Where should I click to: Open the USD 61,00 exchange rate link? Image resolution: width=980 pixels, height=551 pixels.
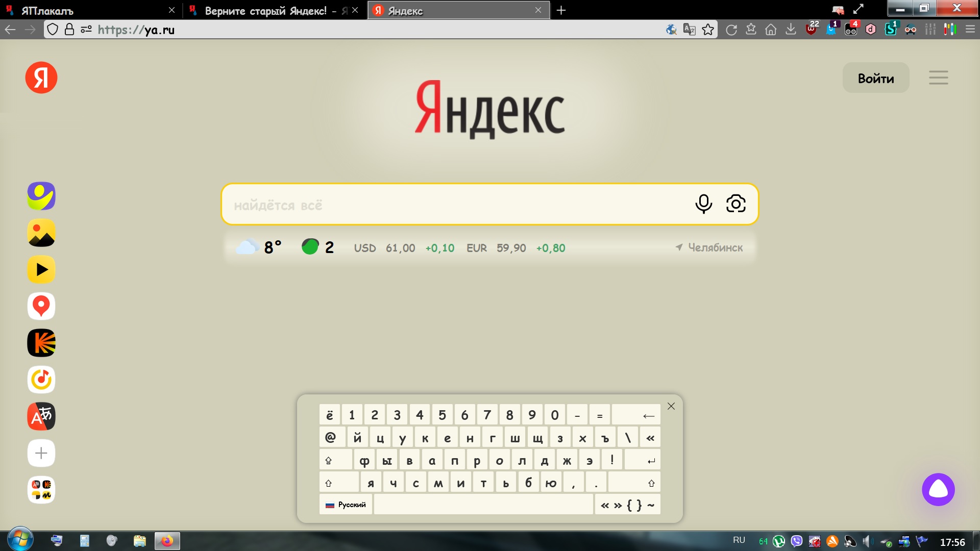pyautogui.click(x=404, y=248)
